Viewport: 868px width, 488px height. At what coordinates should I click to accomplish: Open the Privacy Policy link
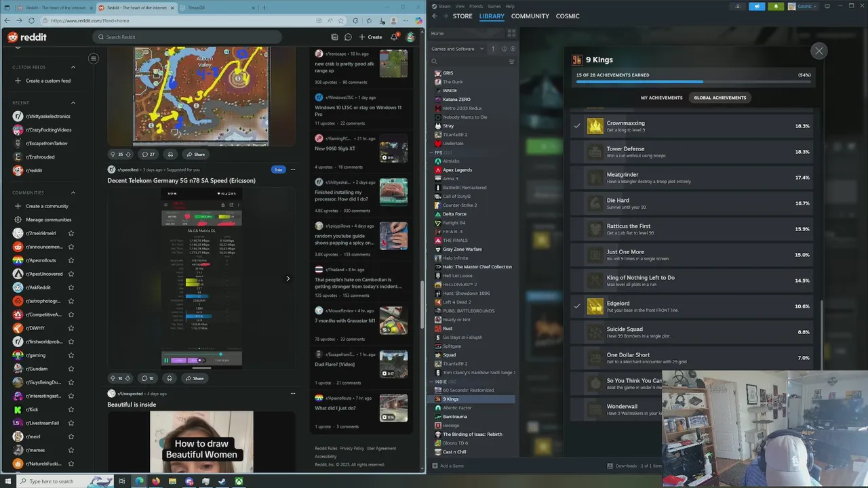click(352, 448)
